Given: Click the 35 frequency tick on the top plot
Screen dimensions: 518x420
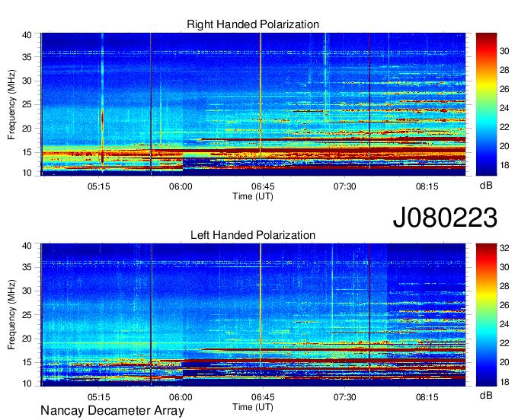Looking at the screenshot, I should 27,57.
